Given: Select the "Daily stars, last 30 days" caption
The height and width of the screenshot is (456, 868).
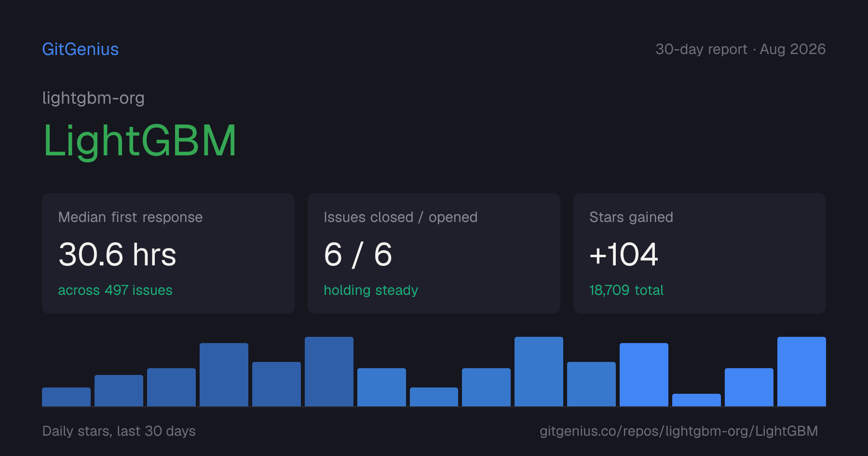Looking at the screenshot, I should click(119, 431).
